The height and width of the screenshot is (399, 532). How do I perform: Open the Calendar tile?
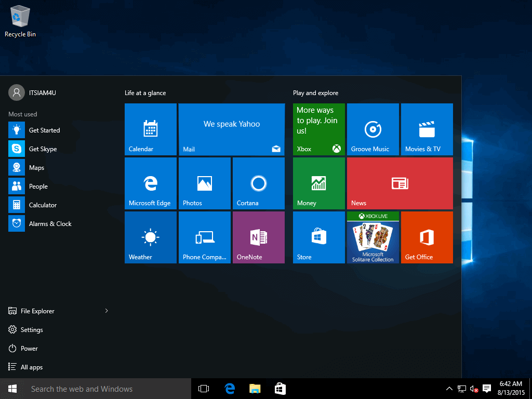pos(150,129)
